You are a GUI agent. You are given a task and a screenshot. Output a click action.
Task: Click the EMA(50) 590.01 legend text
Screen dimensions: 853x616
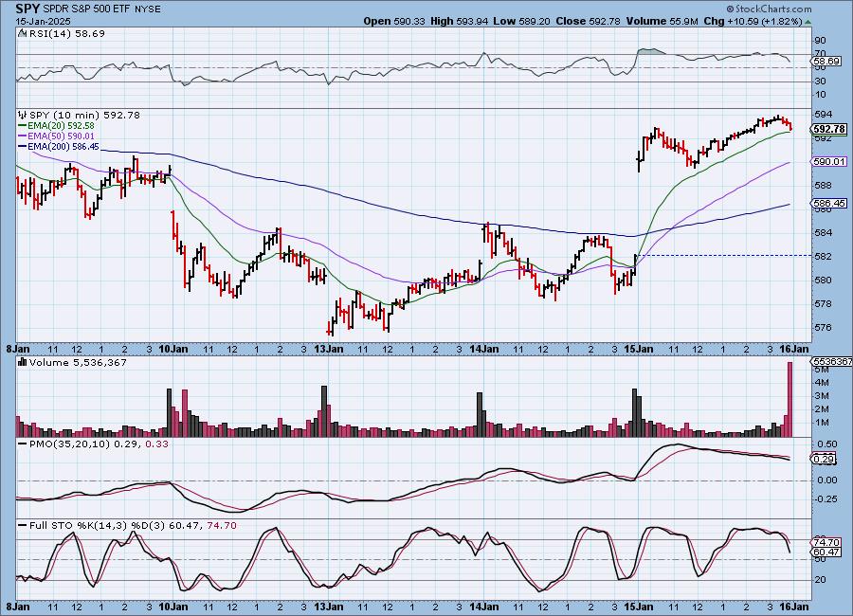point(61,136)
